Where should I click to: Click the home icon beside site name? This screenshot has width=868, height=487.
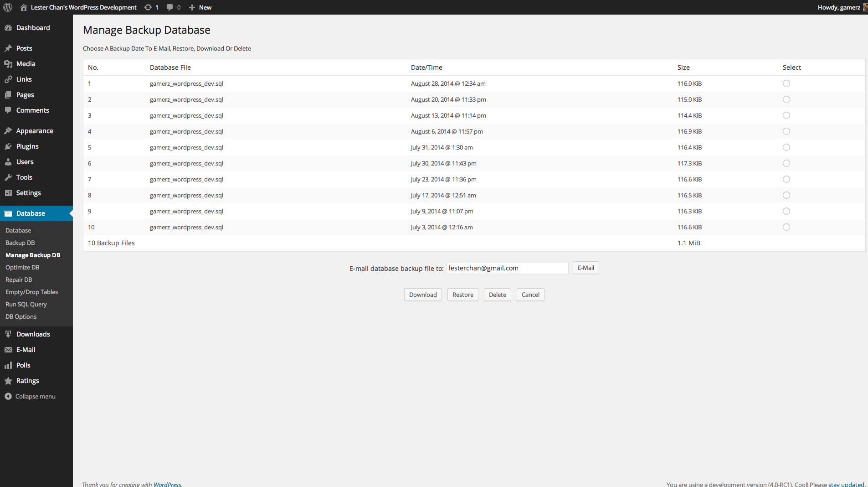[24, 7]
